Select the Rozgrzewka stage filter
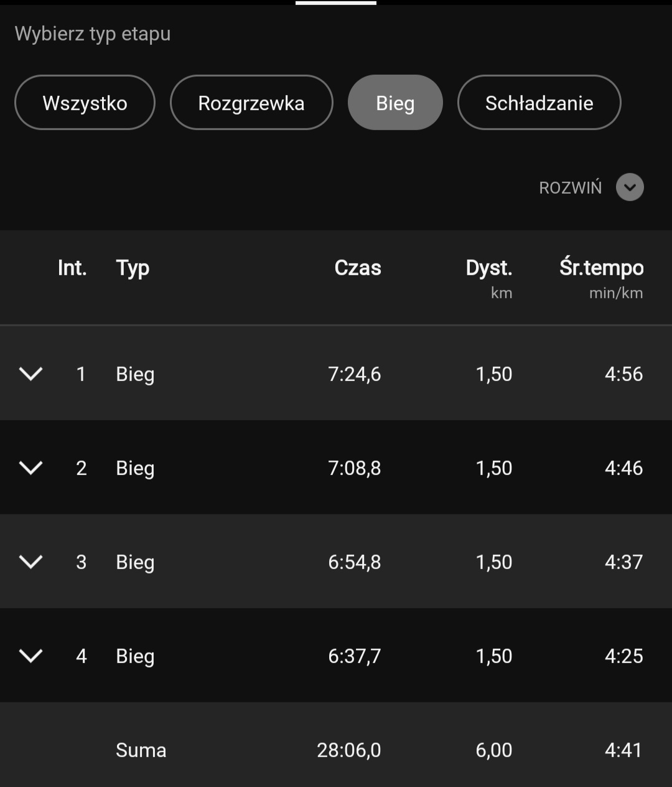This screenshot has height=787, width=672. pos(251,103)
